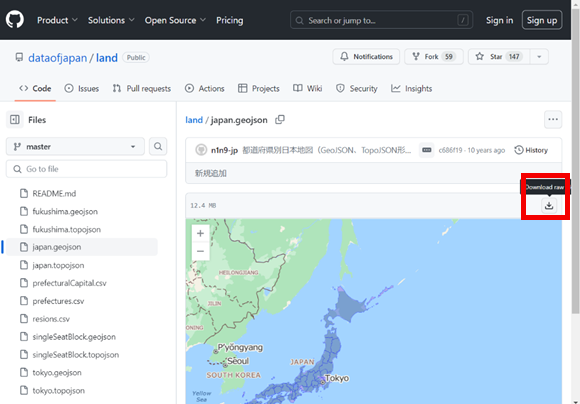The height and width of the screenshot is (404, 580).
Task: Copy the file path icon
Action: [280, 119]
